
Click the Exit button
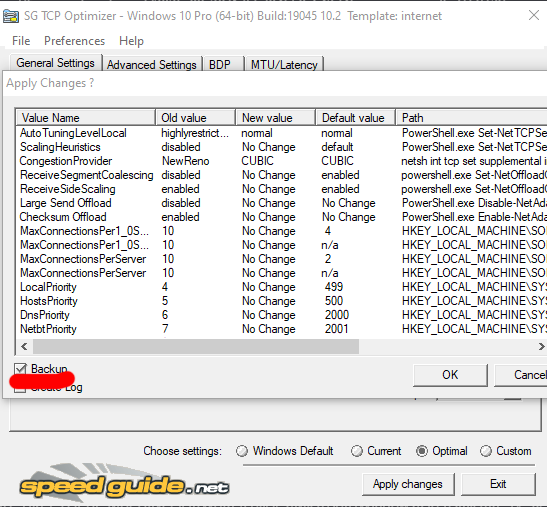coord(498,484)
